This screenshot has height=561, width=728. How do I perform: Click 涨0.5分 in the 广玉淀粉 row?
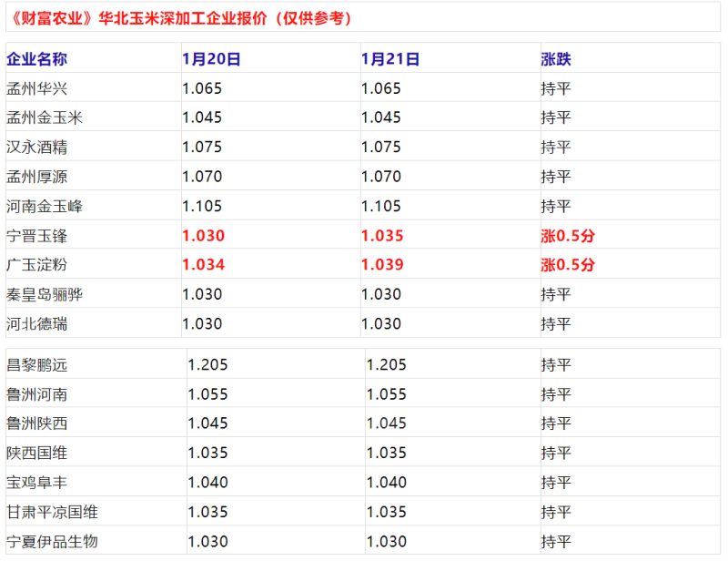coord(568,266)
